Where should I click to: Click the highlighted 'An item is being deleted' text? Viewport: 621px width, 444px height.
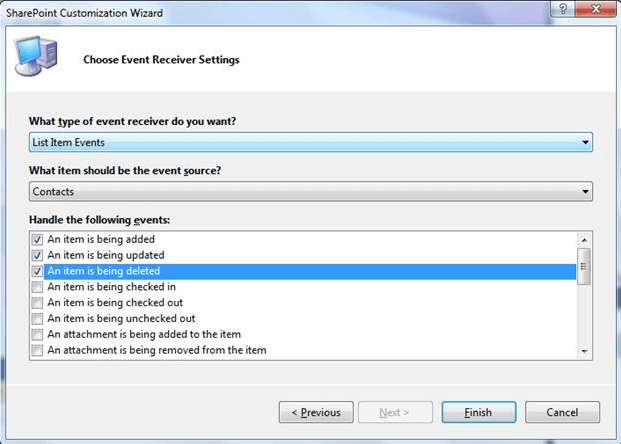click(104, 271)
